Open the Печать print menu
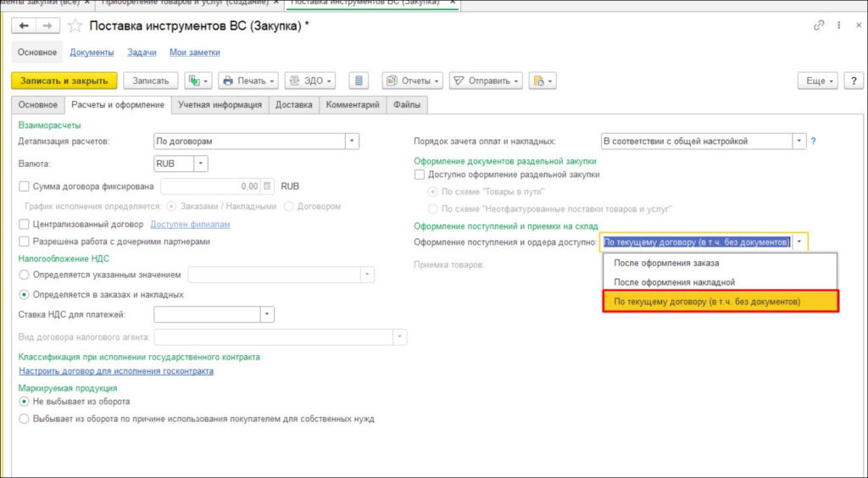This screenshot has width=868, height=478. [248, 81]
